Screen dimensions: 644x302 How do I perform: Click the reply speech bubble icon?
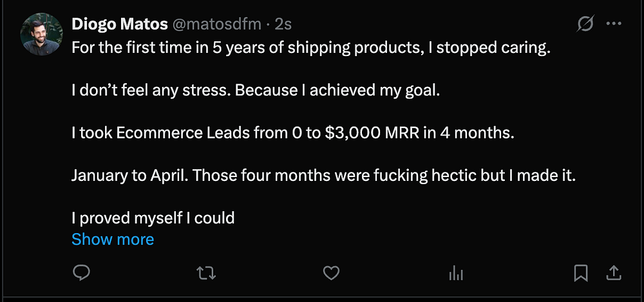point(81,273)
